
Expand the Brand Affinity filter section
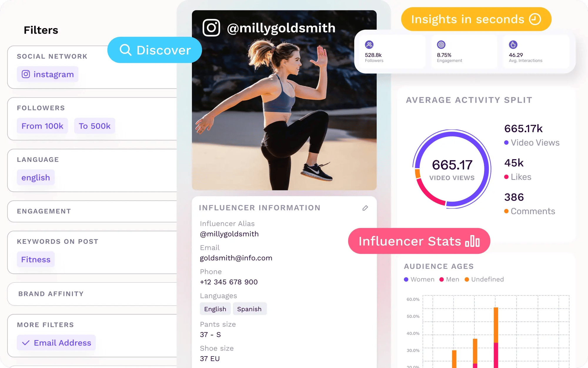(x=51, y=294)
